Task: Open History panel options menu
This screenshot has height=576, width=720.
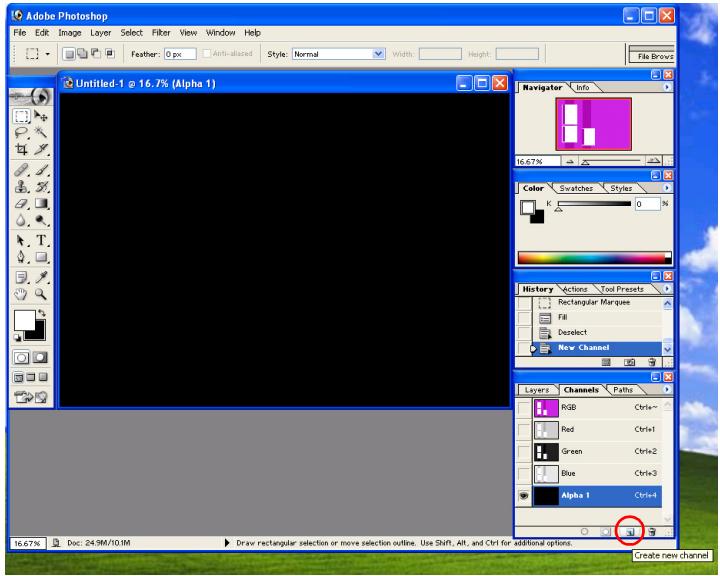Action: 667,288
